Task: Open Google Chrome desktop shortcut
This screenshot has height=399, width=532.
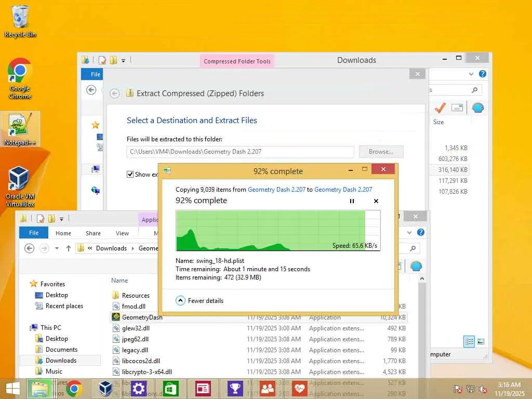Action: (x=20, y=79)
